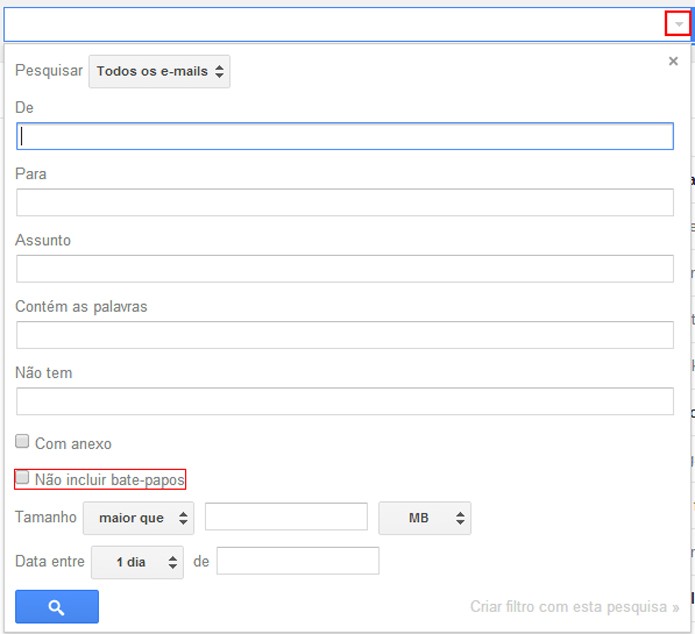Open the MB unit dropdown

[425, 518]
